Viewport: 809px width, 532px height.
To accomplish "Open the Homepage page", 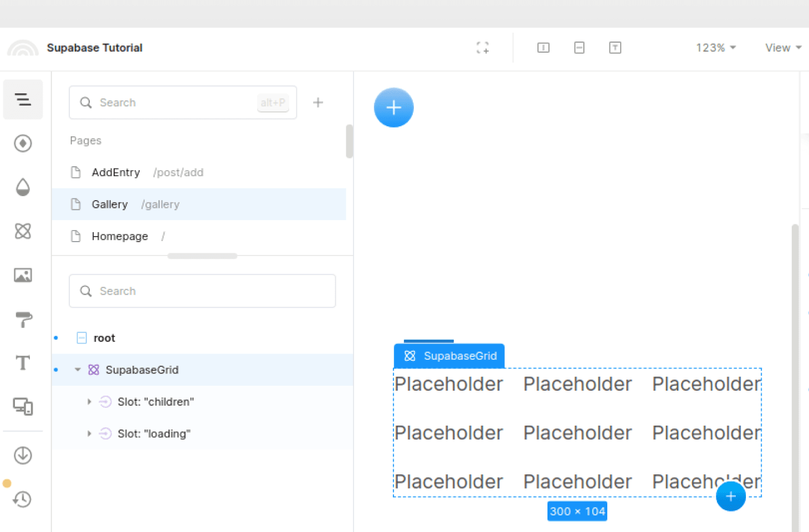I will pyautogui.click(x=120, y=236).
